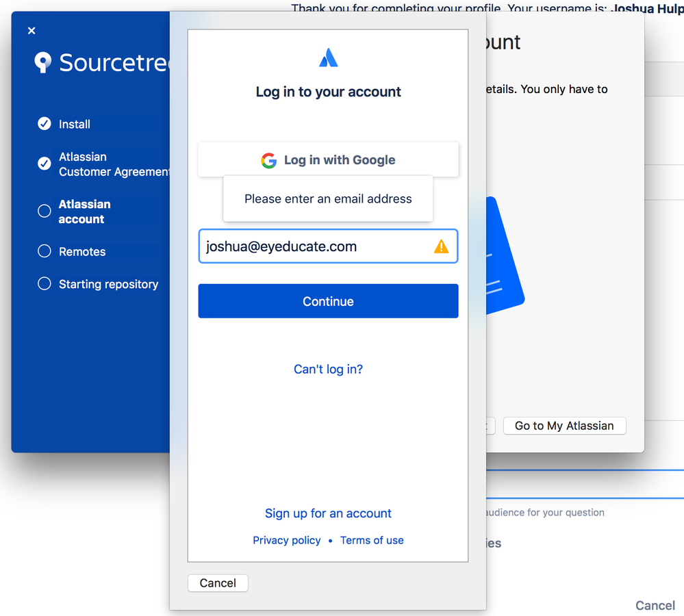Close the Sourcetree setup window with X

coord(31,31)
